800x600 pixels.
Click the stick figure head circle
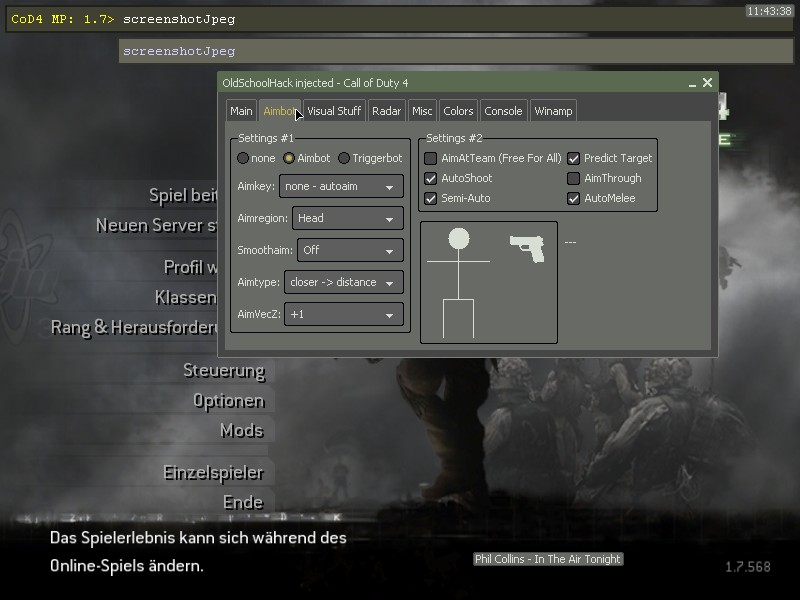(x=459, y=238)
